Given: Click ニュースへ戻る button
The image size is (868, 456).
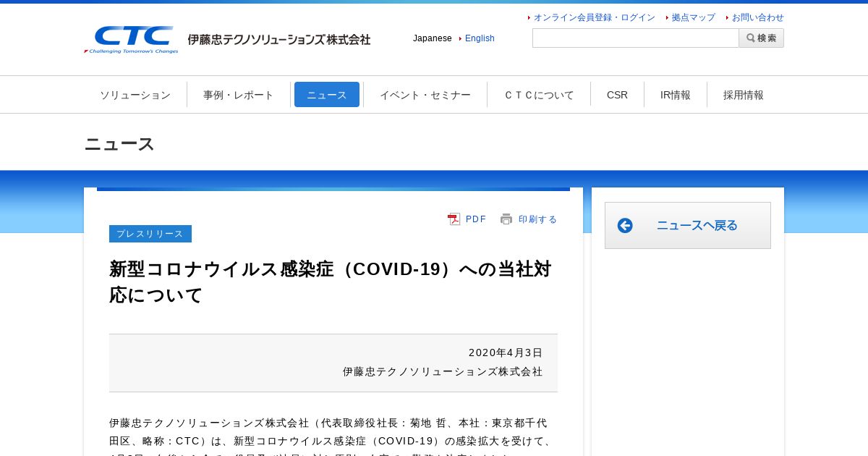Looking at the screenshot, I should coord(688,226).
